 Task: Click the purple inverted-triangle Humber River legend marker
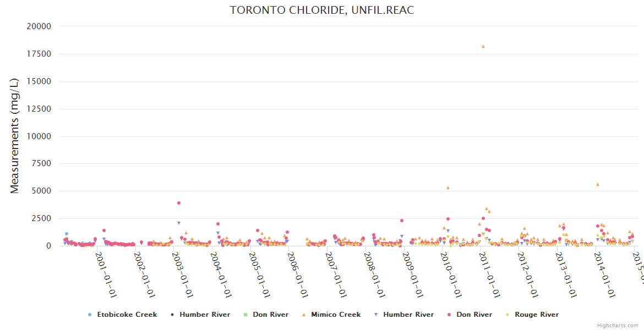(x=376, y=315)
